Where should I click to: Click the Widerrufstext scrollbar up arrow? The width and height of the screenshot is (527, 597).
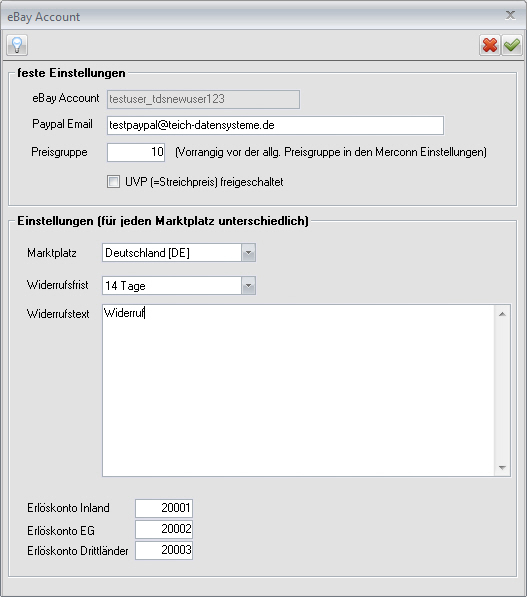click(502, 314)
